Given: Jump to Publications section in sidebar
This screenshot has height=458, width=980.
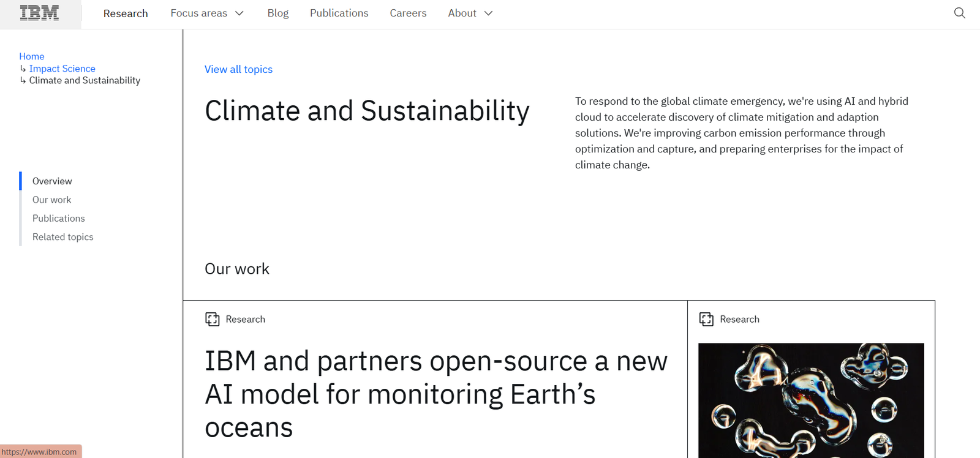Looking at the screenshot, I should (58, 218).
